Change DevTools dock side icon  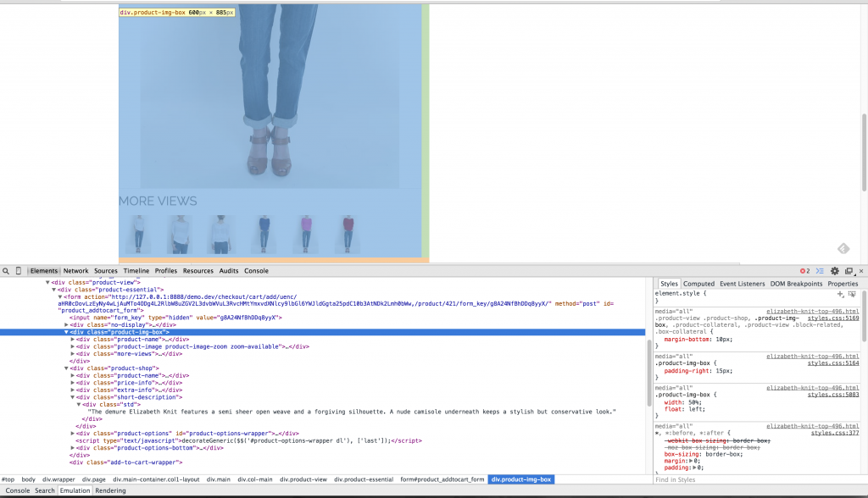(x=849, y=271)
